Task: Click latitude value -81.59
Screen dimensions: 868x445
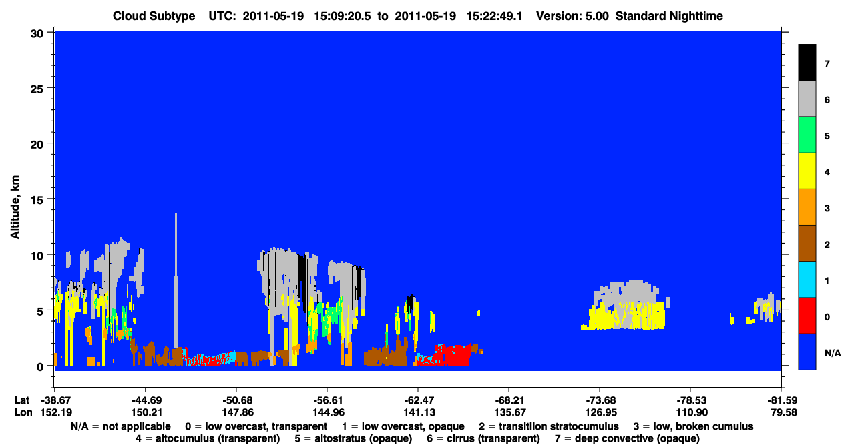Action: (781, 400)
